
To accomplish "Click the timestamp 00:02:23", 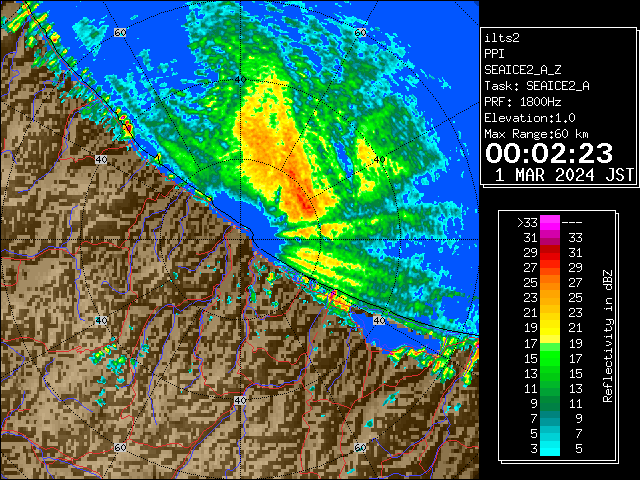I will point(549,153).
